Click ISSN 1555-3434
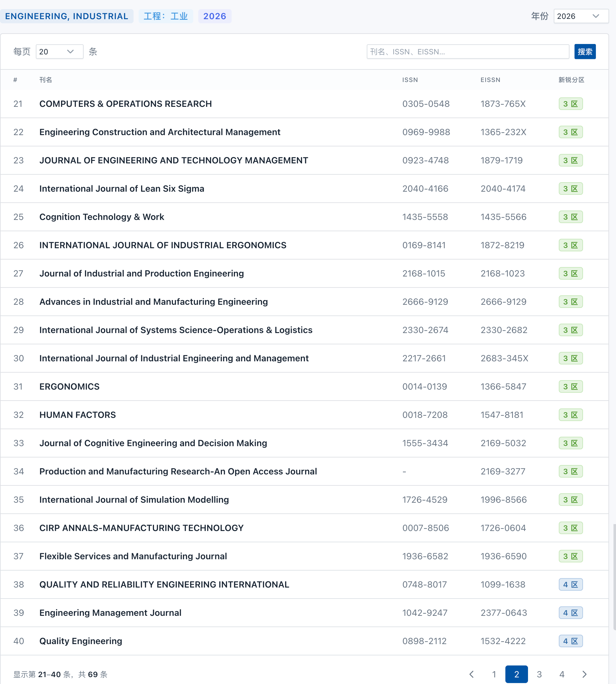Image resolution: width=616 pixels, height=684 pixels. click(425, 443)
